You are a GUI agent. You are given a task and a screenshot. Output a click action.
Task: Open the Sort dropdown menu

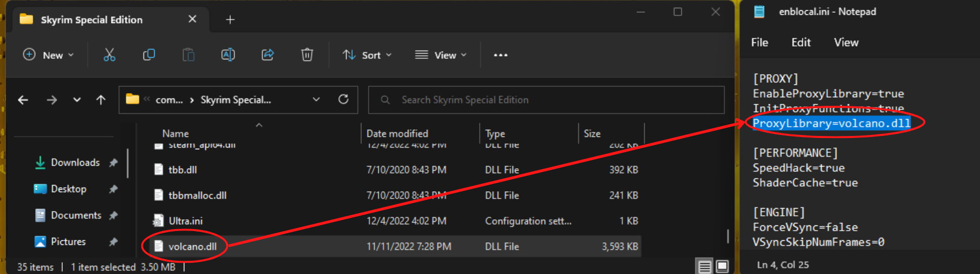click(367, 55)
